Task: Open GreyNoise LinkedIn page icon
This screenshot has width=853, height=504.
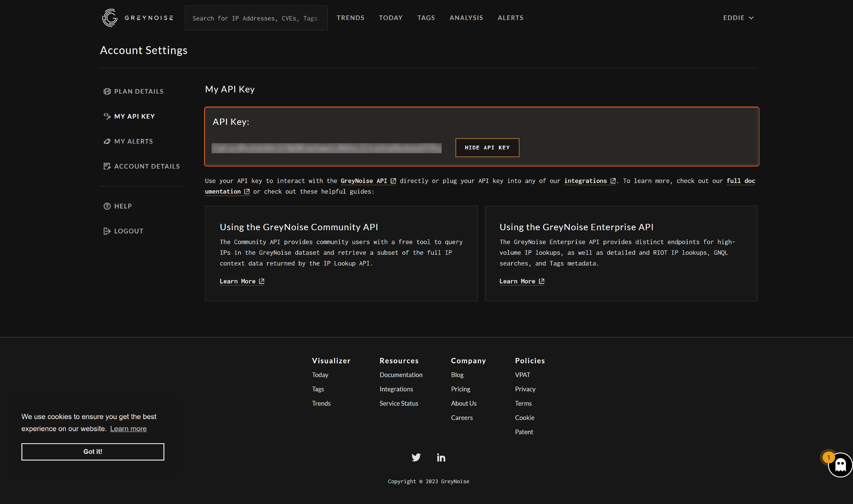Action: [441, 458]
